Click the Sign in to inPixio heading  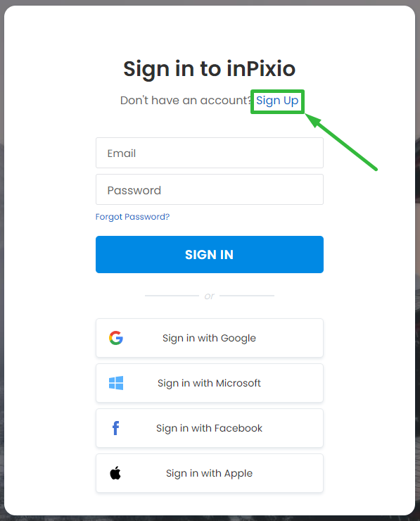(210, 69)
